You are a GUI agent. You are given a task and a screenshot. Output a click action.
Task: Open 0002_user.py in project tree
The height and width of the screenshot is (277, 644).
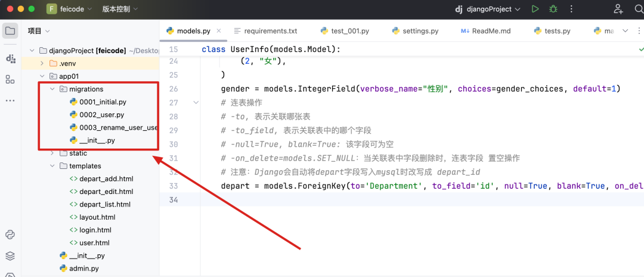[97, 114]
